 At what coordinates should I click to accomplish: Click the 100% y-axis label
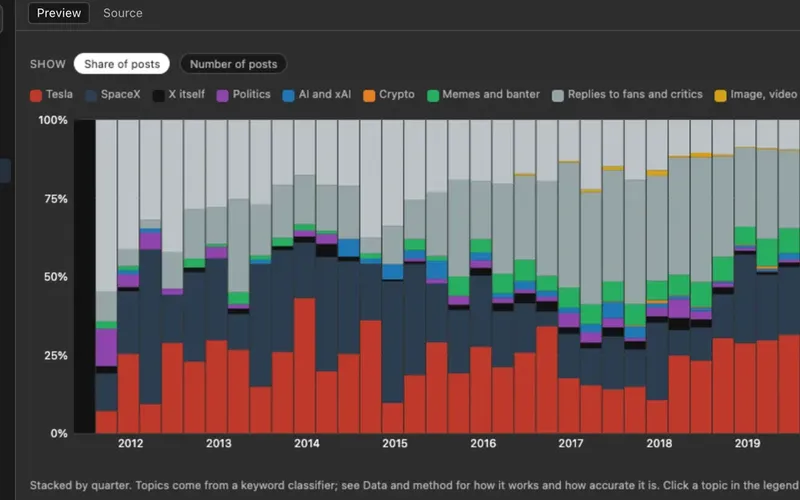53,120
